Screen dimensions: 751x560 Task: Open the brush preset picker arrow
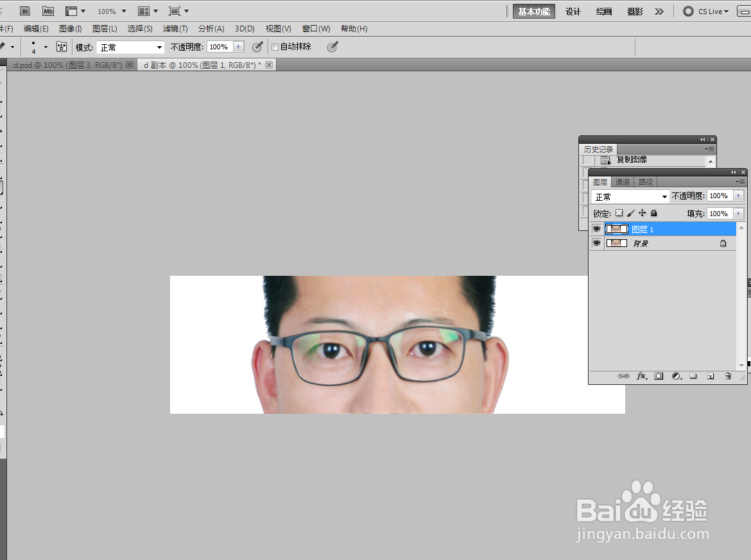[46, 47]
